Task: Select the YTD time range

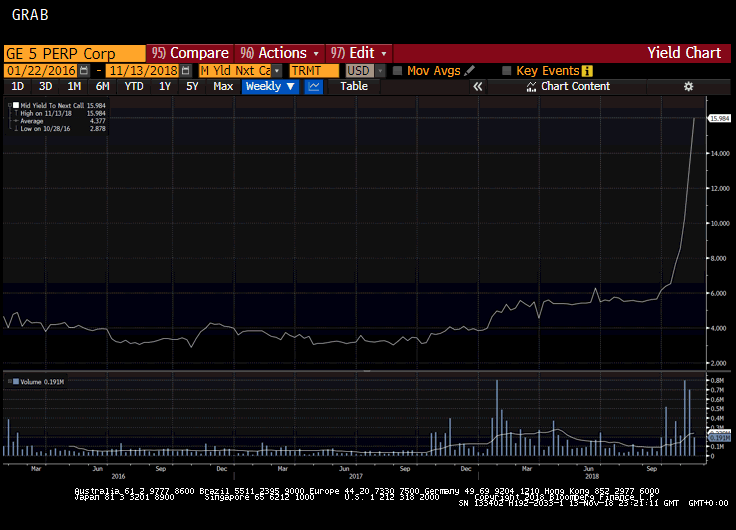Action: tap(134, 87)
